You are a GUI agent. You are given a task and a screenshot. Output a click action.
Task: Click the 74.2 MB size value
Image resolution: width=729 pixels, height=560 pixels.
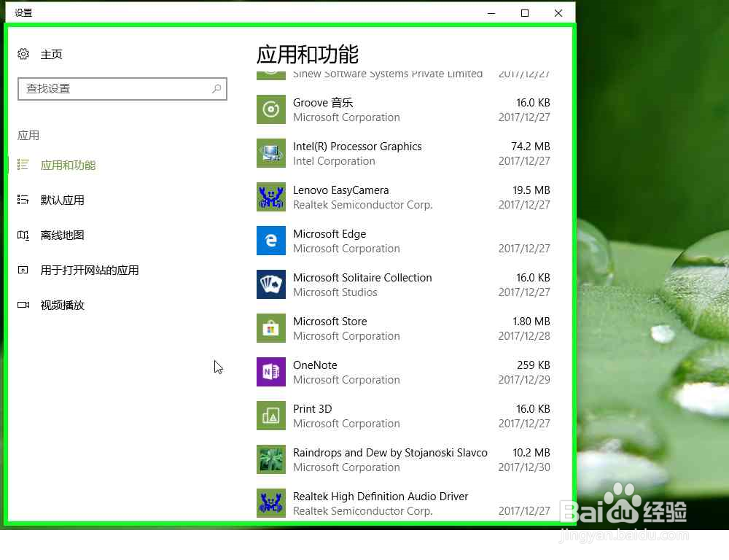click(x=531, y=147)
